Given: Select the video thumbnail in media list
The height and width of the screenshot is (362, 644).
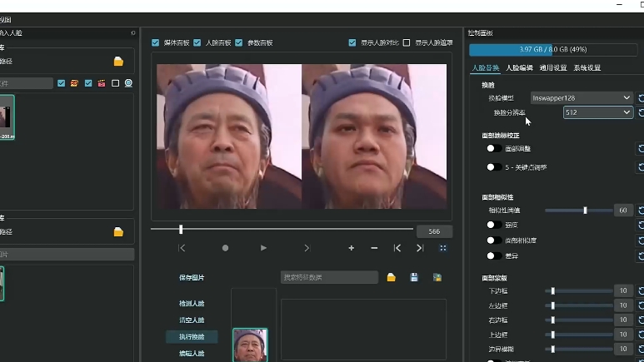Looking at the screenshot, I should (7, 117).
